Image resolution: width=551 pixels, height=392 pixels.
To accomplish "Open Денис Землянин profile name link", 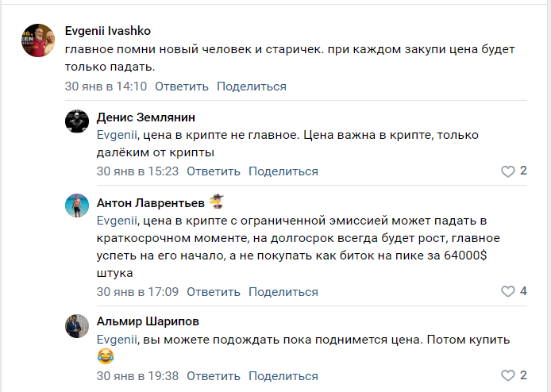I will [x=145, y=117].
